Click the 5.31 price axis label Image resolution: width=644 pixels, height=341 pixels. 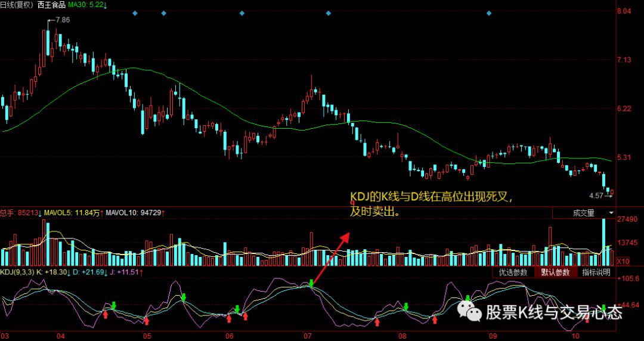(x=625, y=158)
